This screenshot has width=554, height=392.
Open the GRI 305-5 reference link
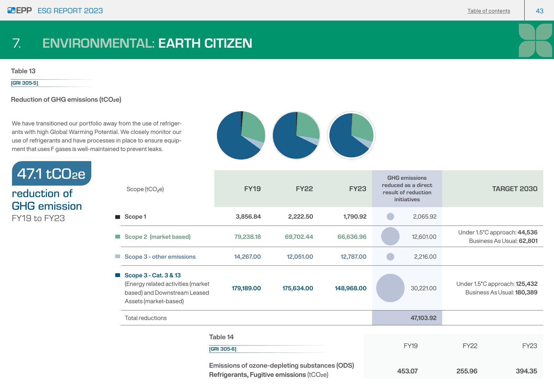[x=25, y=83]
